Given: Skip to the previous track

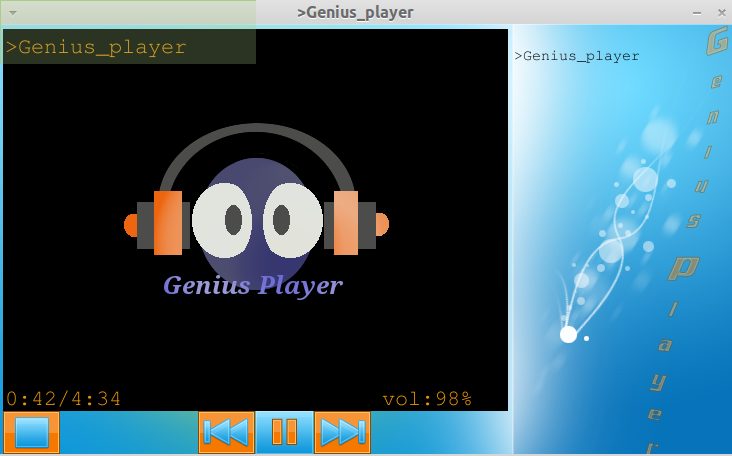Looking at the screenshot, I should click(226, 432).
